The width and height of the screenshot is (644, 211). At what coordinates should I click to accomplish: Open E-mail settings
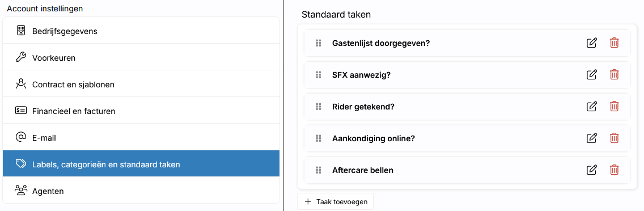point(141,137)
